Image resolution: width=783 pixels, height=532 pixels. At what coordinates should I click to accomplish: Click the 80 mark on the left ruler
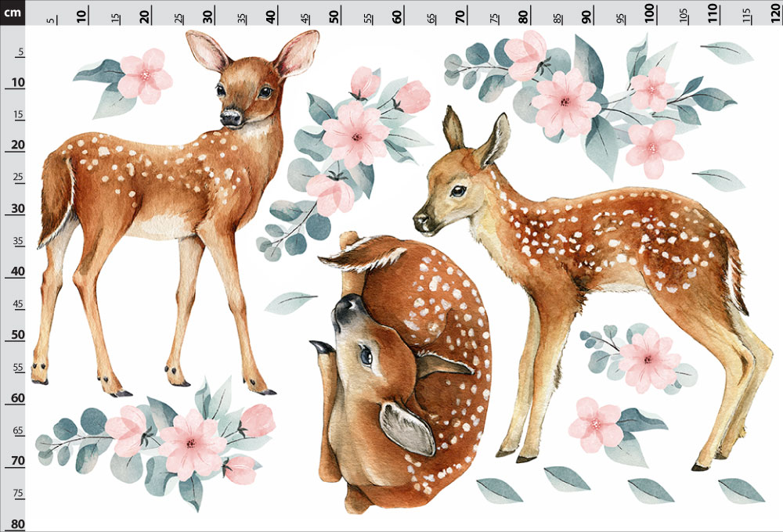click(x=17, y=523)
